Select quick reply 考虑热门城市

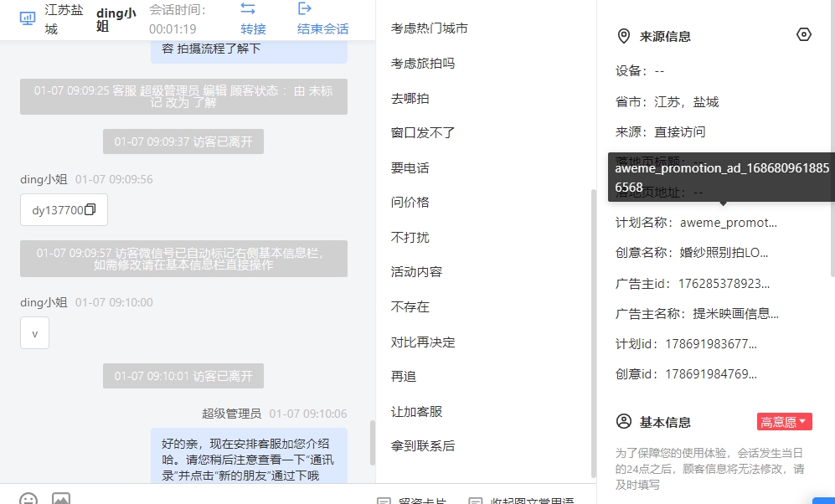tap(429, 28)
